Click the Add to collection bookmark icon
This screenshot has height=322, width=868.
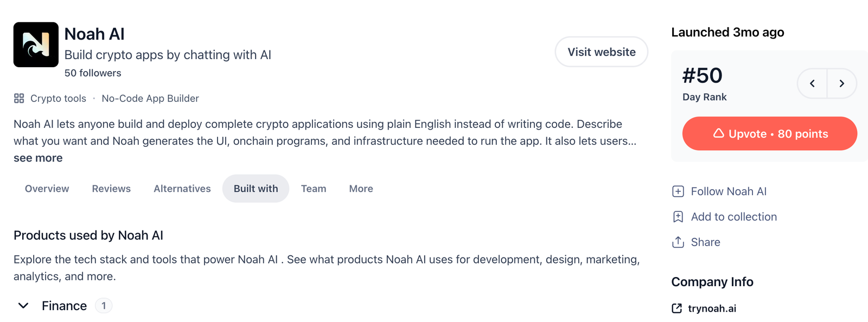pos(678,217)
